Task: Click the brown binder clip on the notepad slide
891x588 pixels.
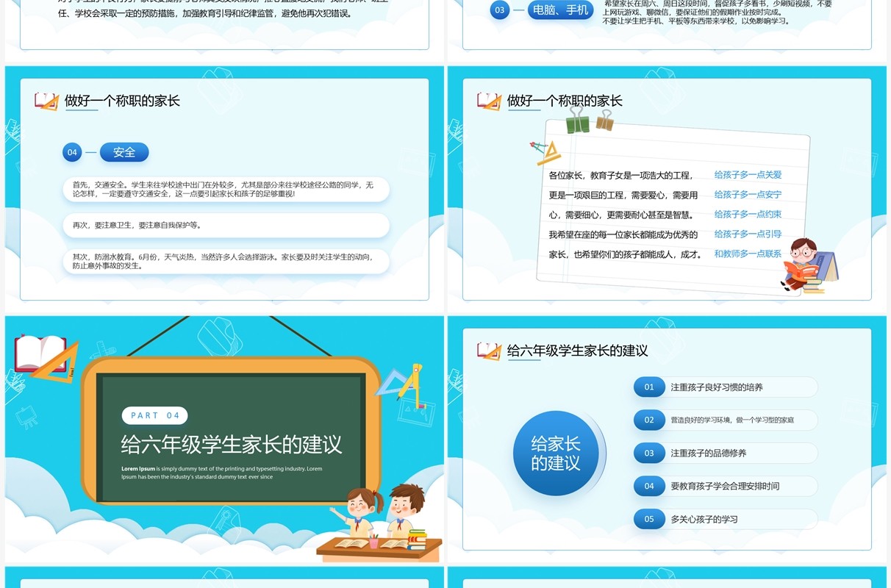Action: (x=604, y=120)
